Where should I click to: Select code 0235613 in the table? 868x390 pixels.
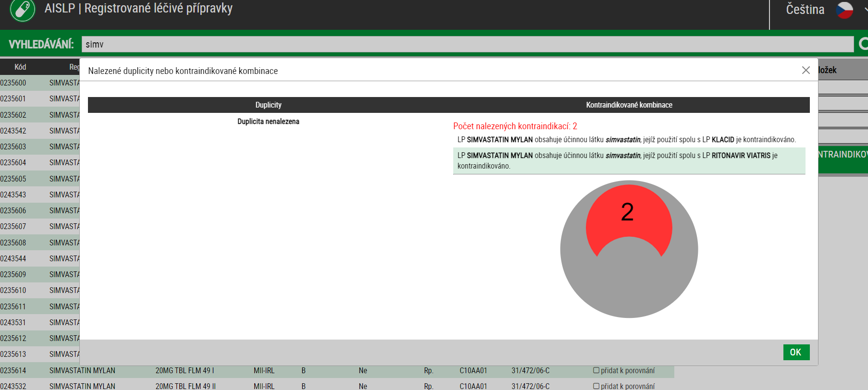coord(13,354)
